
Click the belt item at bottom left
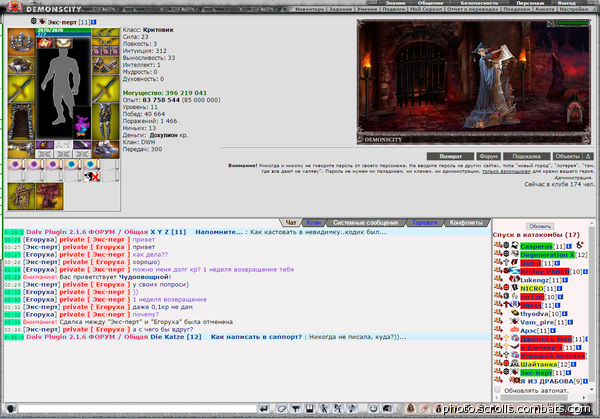(21, 149)
